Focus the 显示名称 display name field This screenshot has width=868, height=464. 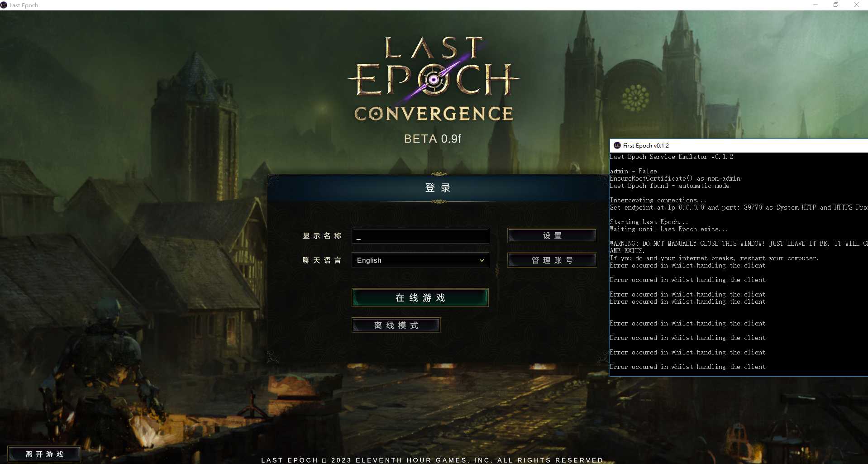(420, 236)
